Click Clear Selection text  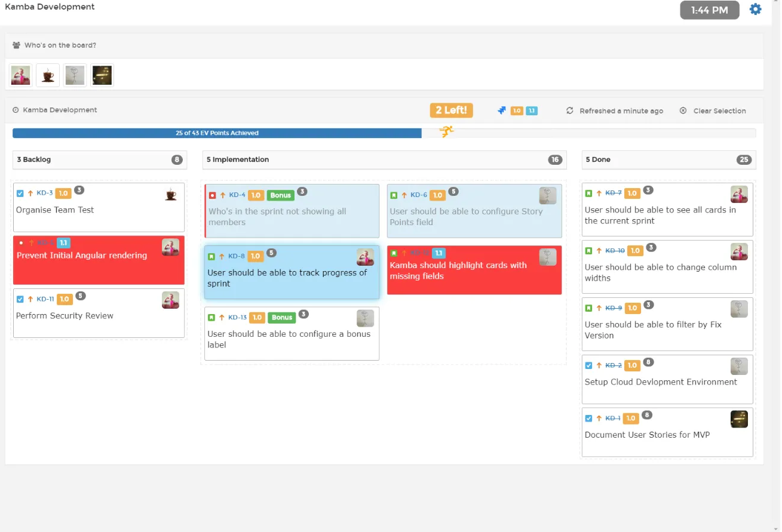tap(719, 111)
